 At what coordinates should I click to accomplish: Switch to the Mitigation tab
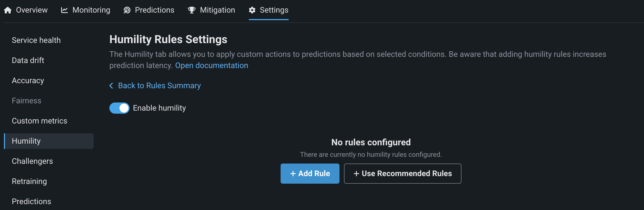[217, 10]
